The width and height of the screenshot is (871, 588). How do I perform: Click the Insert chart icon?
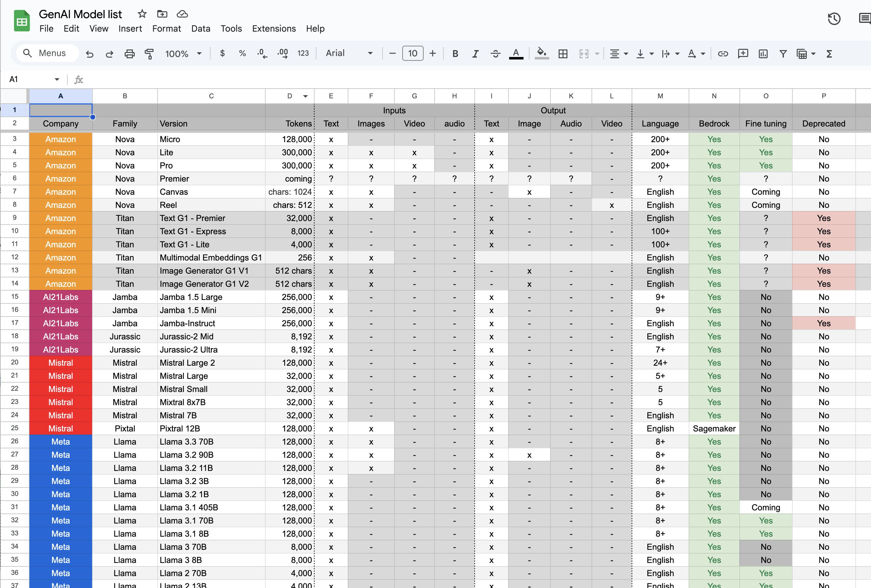pos(763,54)
